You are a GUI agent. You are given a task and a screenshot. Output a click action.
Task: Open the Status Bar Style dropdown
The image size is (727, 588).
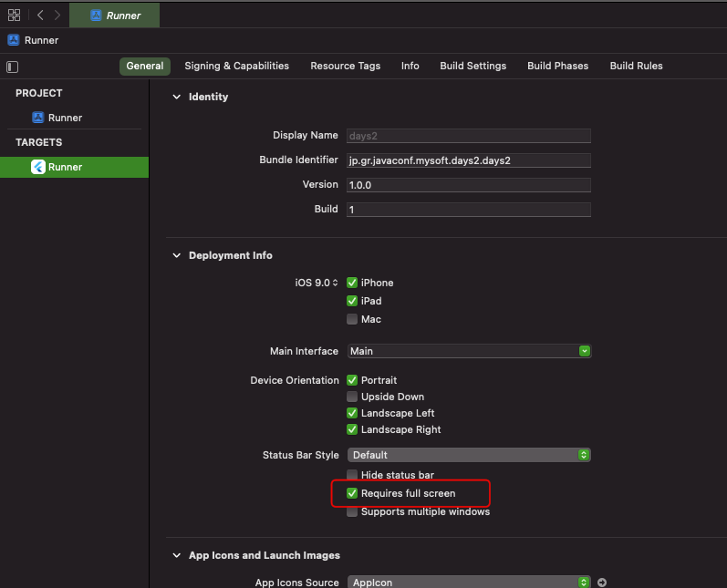click(469, 455)
